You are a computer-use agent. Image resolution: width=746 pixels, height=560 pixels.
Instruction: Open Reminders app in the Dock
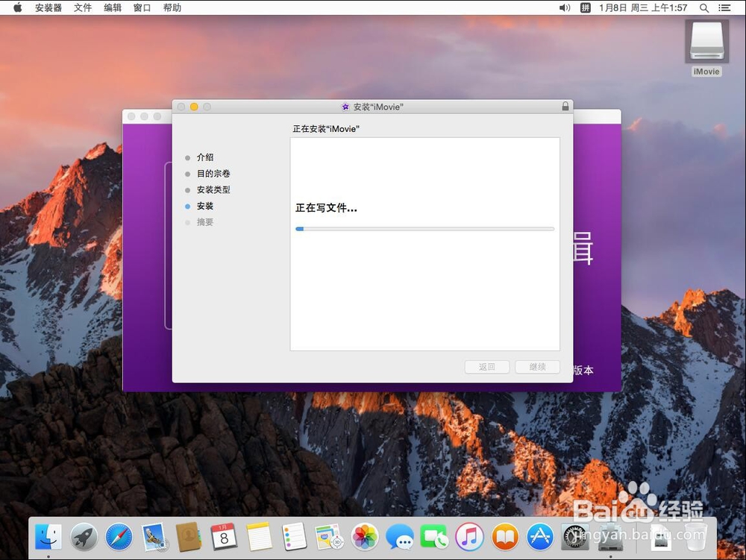[x=295, y=537]
